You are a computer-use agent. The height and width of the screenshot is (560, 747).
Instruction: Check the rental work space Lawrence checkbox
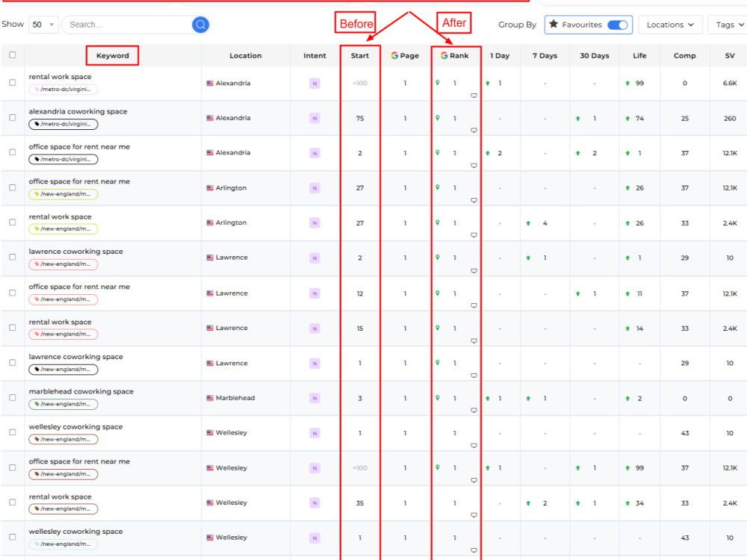click(13, 328)
